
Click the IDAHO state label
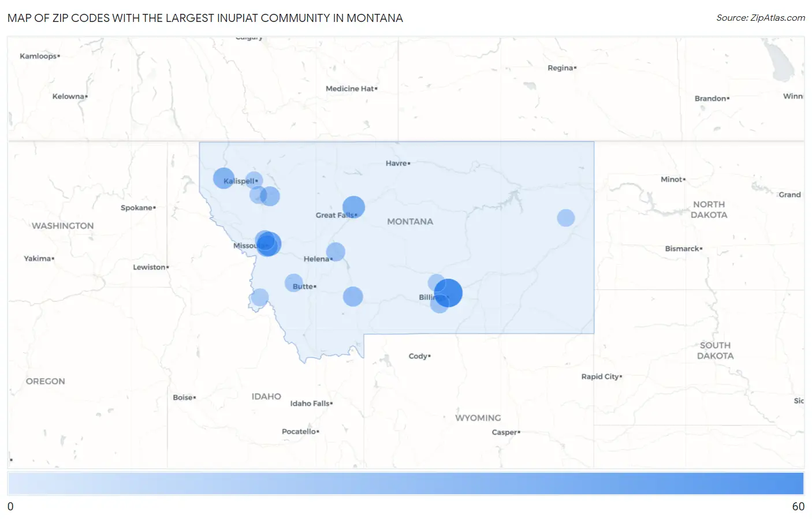coord(266,397)
